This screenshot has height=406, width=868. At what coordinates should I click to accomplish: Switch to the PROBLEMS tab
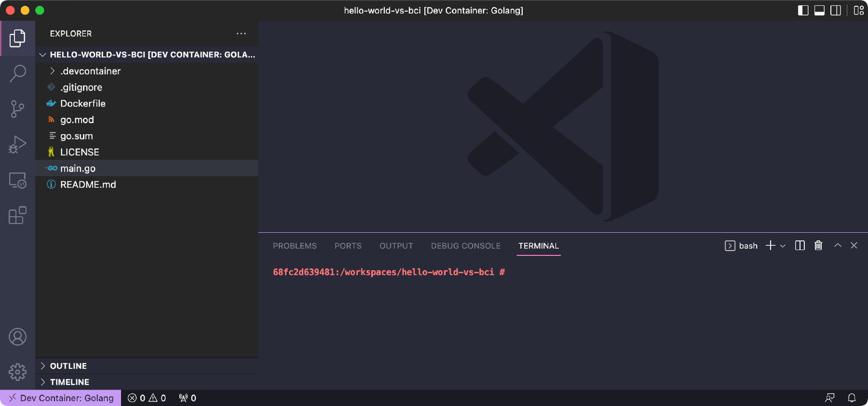tap(295, 246)
